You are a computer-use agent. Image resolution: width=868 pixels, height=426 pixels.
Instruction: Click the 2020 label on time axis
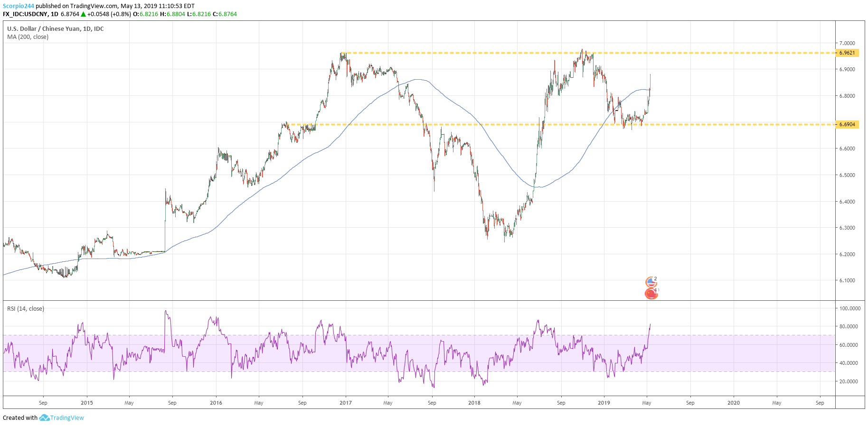[734, 403]
